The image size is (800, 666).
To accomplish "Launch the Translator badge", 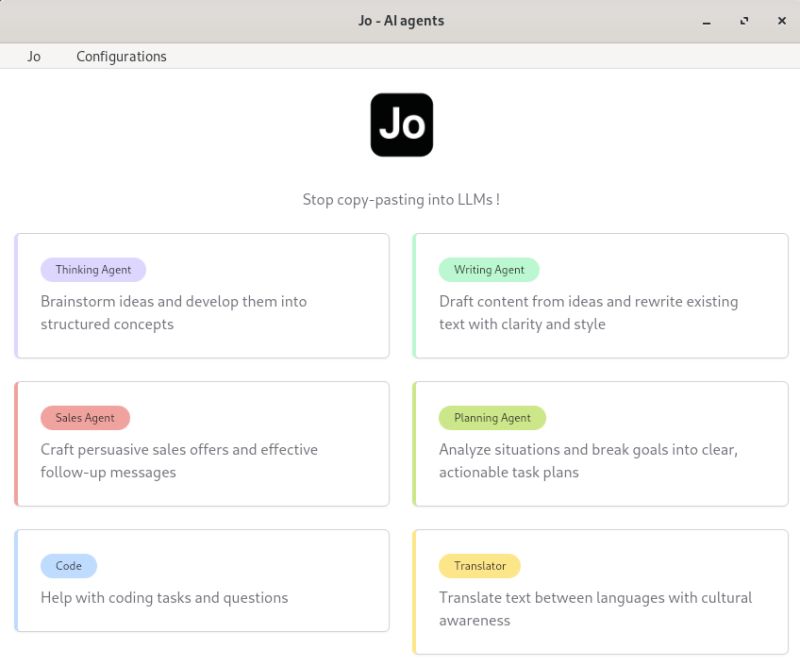I will (x=480, y=565).
